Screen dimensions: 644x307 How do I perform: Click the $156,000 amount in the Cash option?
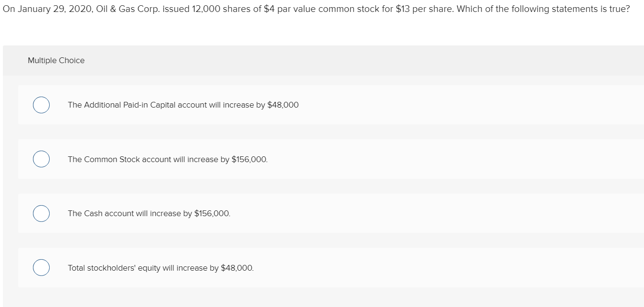pyautogui.click(x=212, y=213)
